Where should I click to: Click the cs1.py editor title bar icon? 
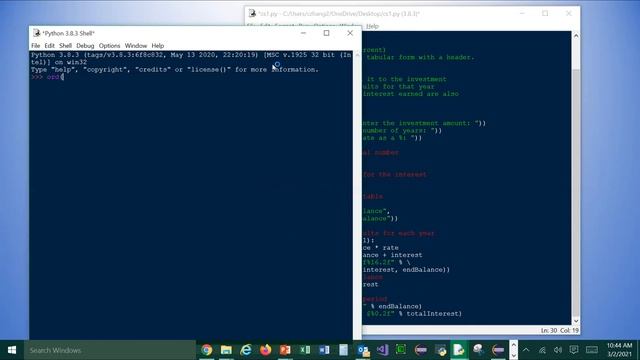pos(252,13)
